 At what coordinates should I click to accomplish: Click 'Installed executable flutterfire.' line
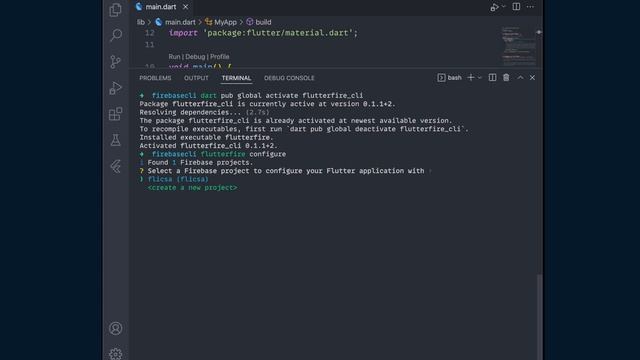coord(206,138)
